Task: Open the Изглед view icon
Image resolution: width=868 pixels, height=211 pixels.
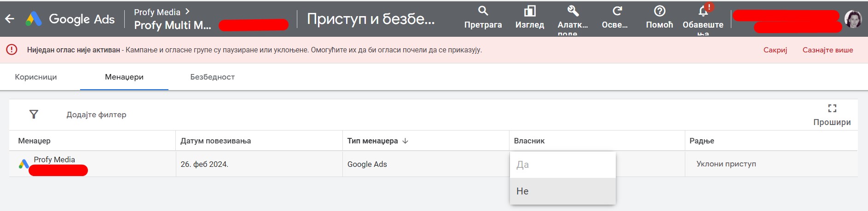Action: tap(530, 11)
